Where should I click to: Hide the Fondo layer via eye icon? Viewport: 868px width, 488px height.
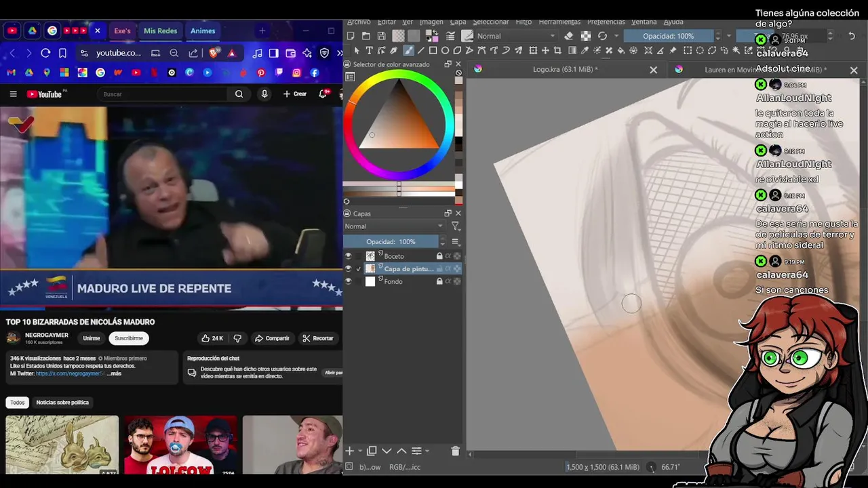click(349, 281)
